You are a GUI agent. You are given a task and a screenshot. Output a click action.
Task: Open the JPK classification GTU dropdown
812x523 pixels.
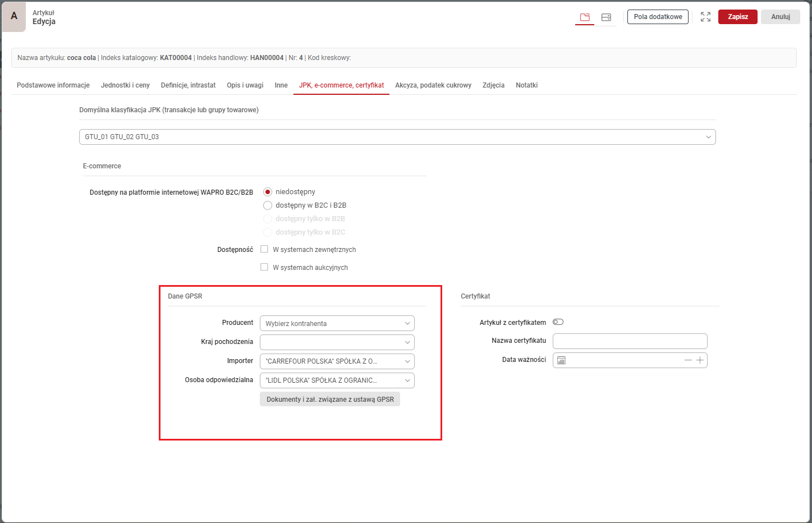point(397,137)
